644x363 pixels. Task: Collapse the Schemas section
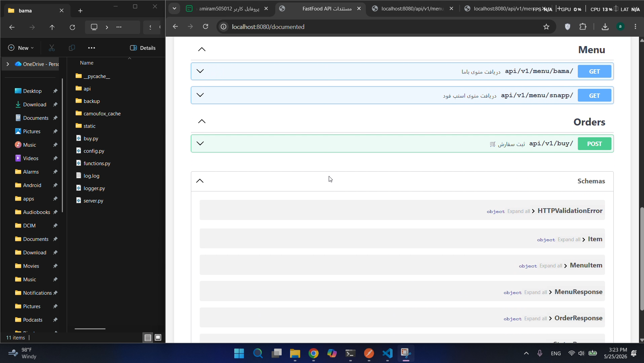point(200,181)
